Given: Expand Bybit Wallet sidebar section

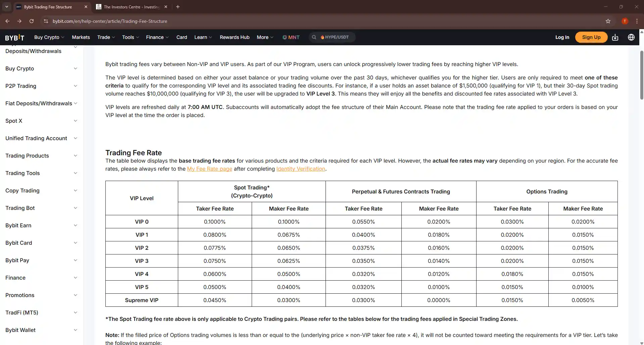Looking at the screenshot, I should pos(42,330).
